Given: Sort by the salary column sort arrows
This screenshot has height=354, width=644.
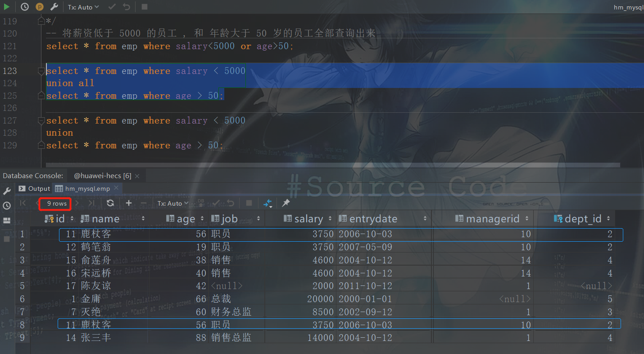Looking at the screenshot, I should click(x=329, y=219).
